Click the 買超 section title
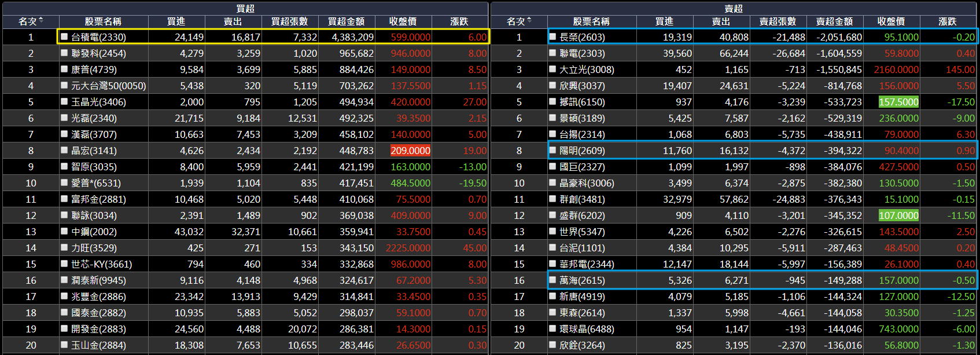This screenshot has width=980, height=355. coord(245,8)
